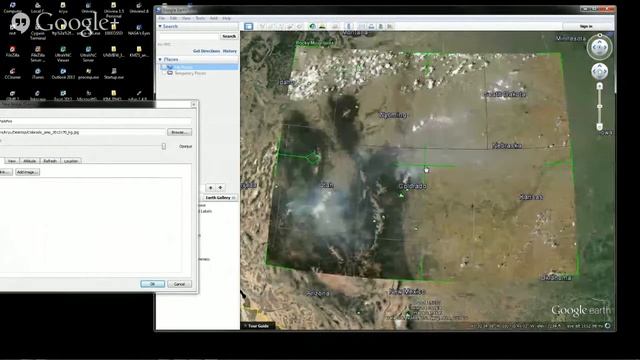Open the NASA's Eyes desktop icon

click(x=139, y=29)
